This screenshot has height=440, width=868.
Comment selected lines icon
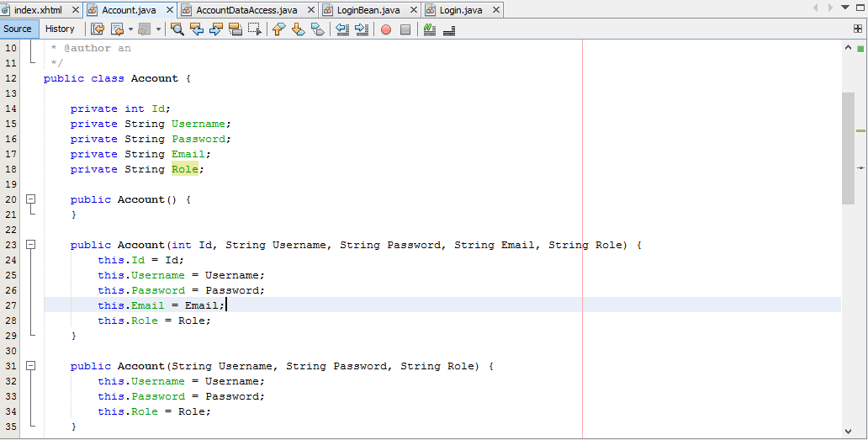(430, 29)
